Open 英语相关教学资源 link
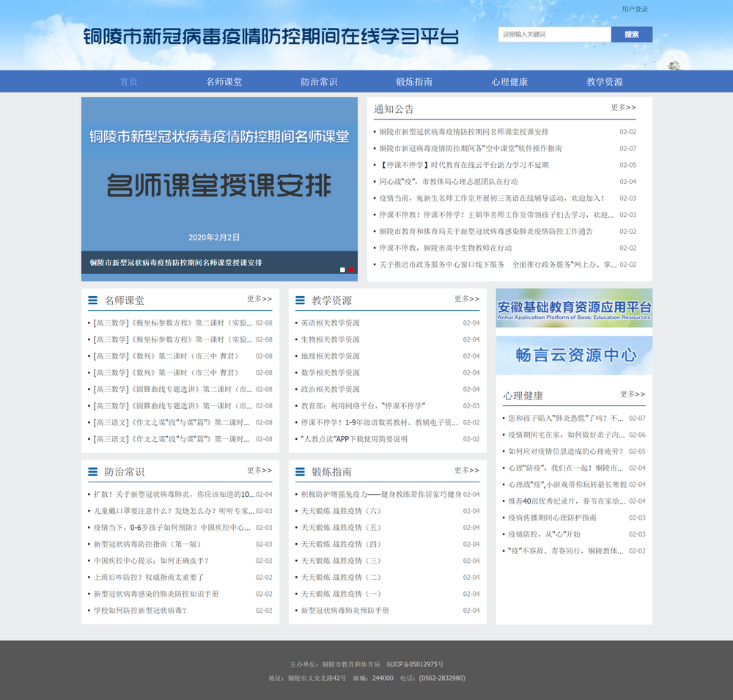This screenshot has height=700, width=733. [331, 323]
